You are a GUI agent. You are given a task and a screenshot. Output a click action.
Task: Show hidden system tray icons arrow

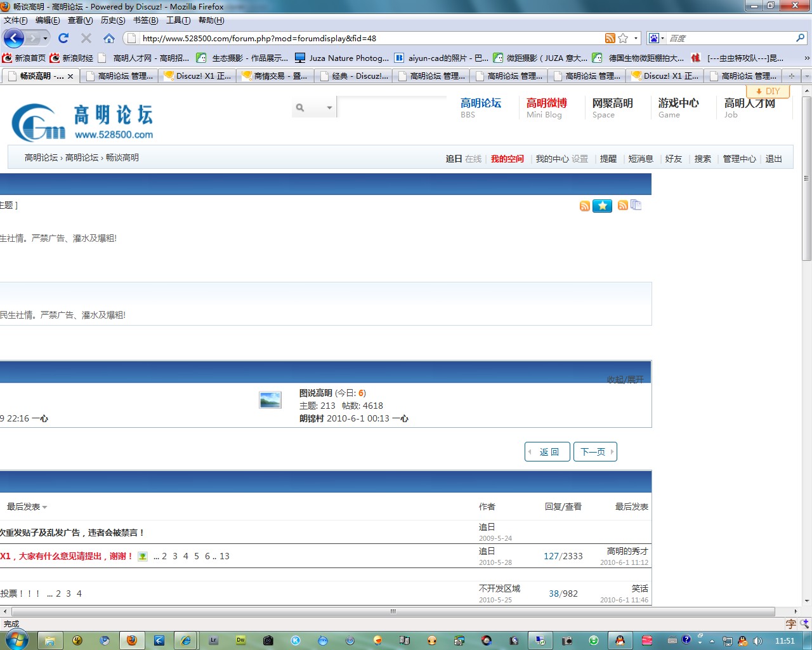712,641
